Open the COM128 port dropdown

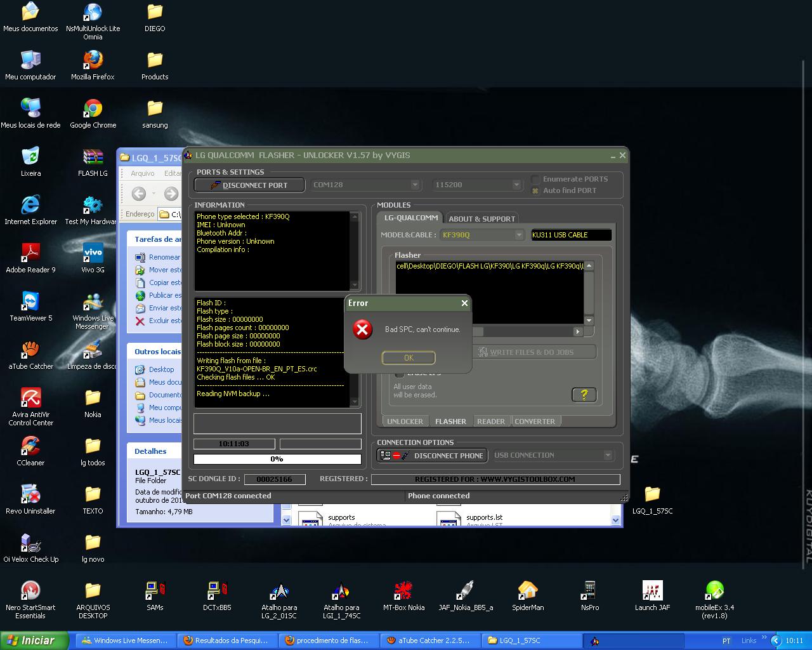(415, 185)
